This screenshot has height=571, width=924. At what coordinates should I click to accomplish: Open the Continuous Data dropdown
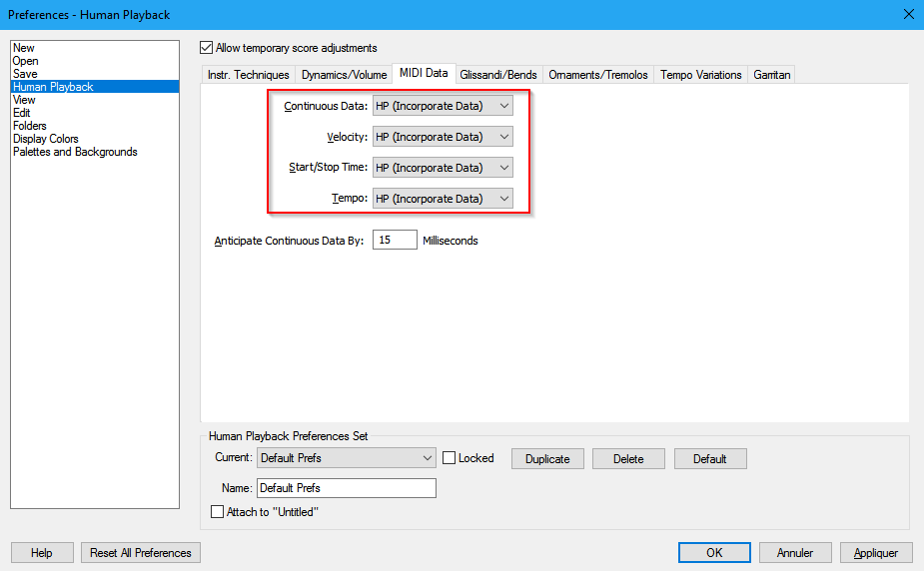pyautogui.click(x=443, y=106)
